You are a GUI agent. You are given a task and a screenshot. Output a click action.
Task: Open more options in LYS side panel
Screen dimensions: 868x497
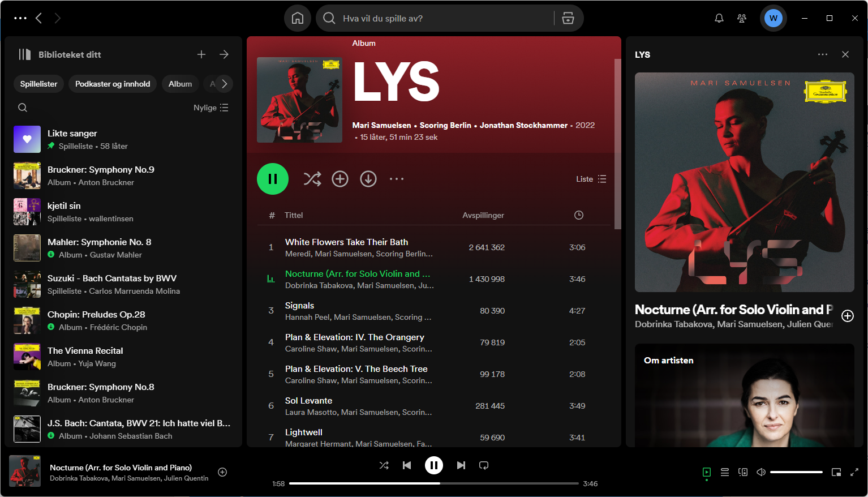point(823,54)
